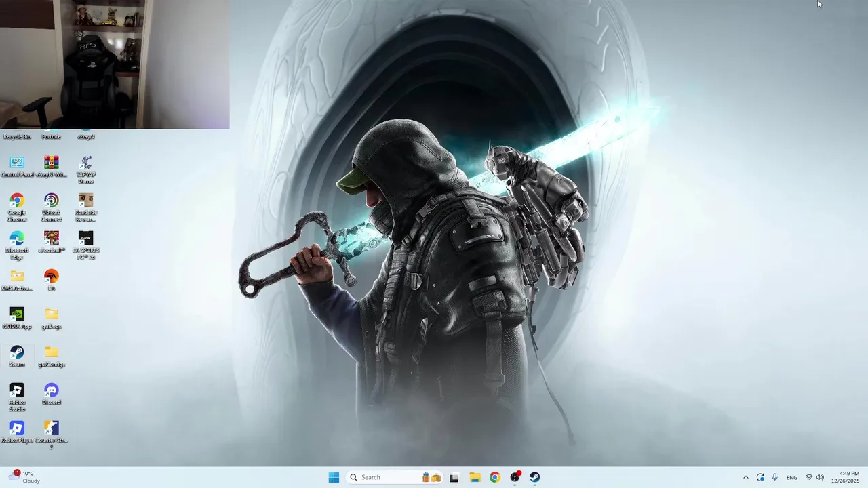This screenshot has height=488, width=868.
Task: Launch Roblox Player from desktop
Action: coord(17,432)
